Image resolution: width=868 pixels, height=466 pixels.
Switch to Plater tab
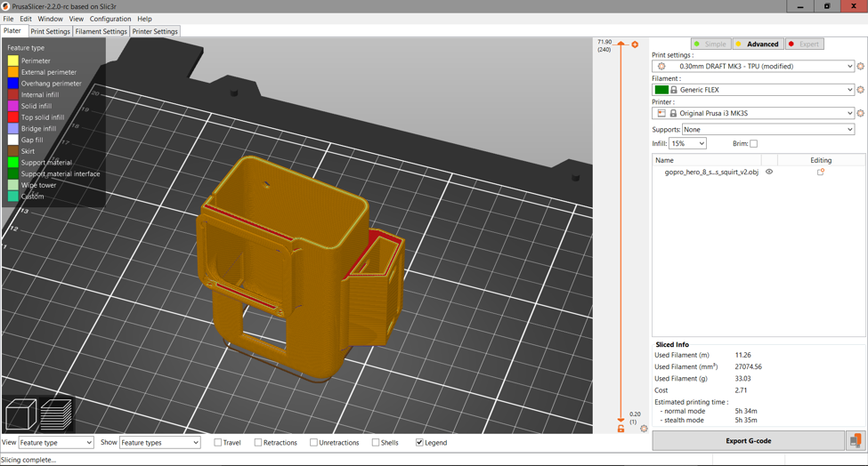pos(12,31)
